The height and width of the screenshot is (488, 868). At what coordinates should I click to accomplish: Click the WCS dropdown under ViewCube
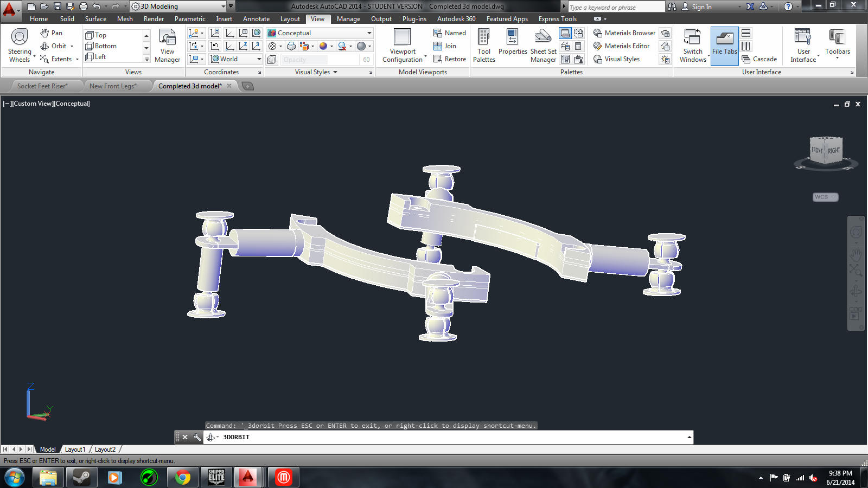[x=826, y=197]
